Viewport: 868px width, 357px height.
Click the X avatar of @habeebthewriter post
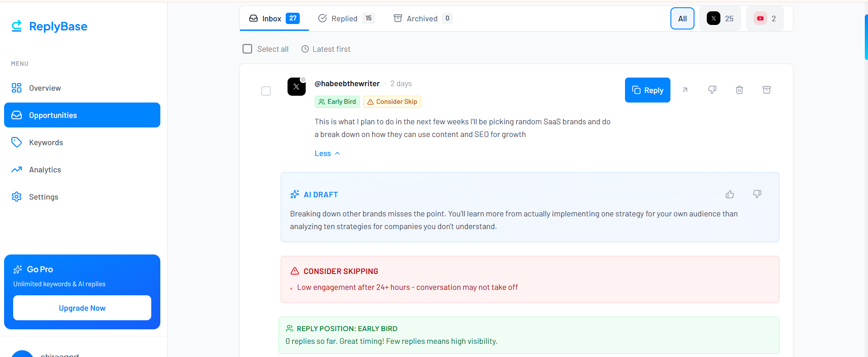click(x=297, y=87)
